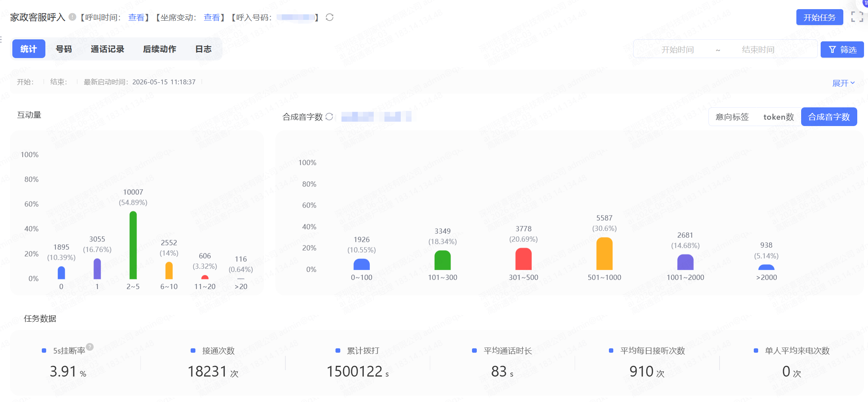The height and width of the screenshot is (402, 868).
Task: Switch to the 号码 tab
Action: point(64,49)
